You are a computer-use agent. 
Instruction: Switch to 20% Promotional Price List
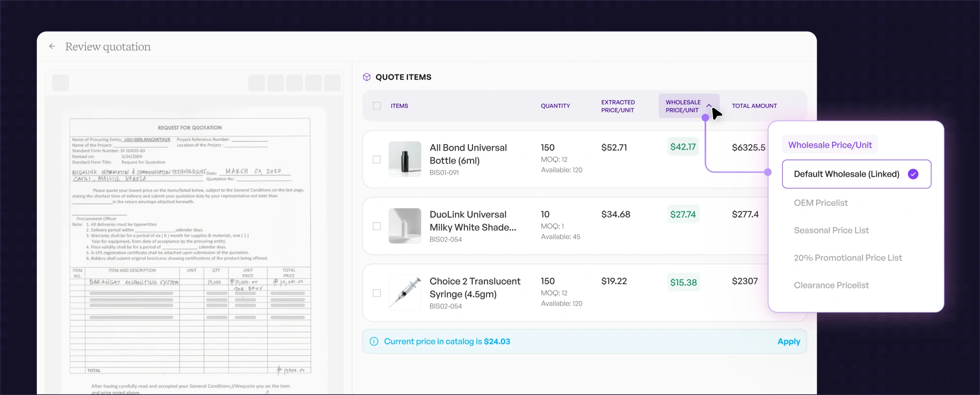[848, 258]
